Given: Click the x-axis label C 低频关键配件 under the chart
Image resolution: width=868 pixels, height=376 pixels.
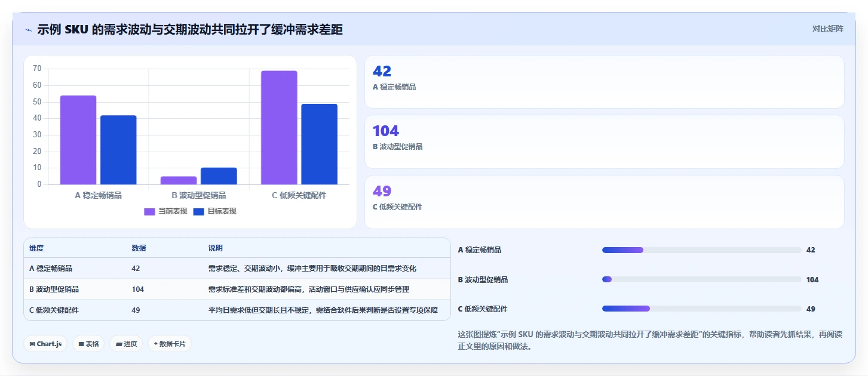Looking at the screenshot, I should click(x=299, y=195).
